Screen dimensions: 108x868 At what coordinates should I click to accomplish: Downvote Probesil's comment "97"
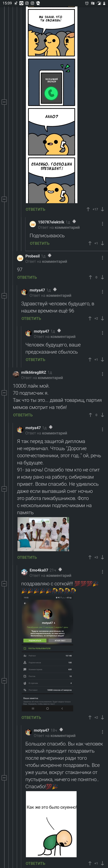(102, 277)
